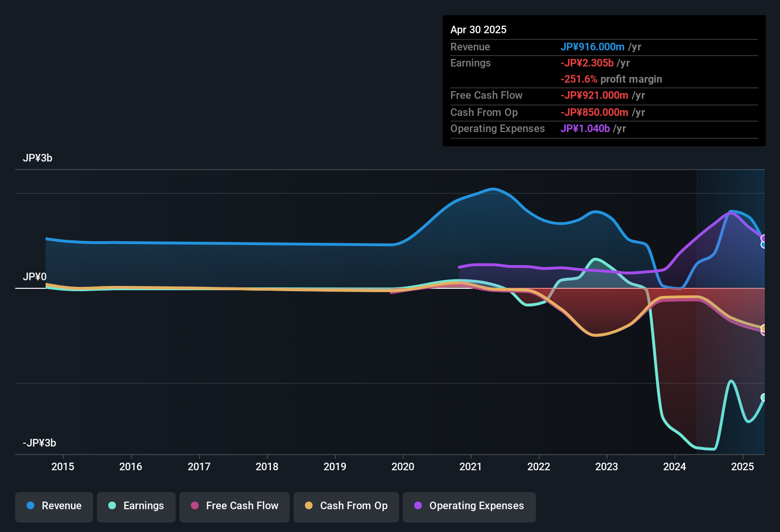Click the -JP¥921.000m free cash flow value
This screenshot has width=780, height=532.
pyautogui.click(x=594, y=95)
